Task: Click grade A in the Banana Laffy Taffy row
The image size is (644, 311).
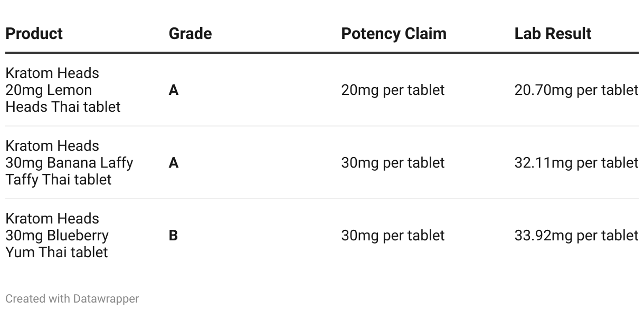Action: 174,163
